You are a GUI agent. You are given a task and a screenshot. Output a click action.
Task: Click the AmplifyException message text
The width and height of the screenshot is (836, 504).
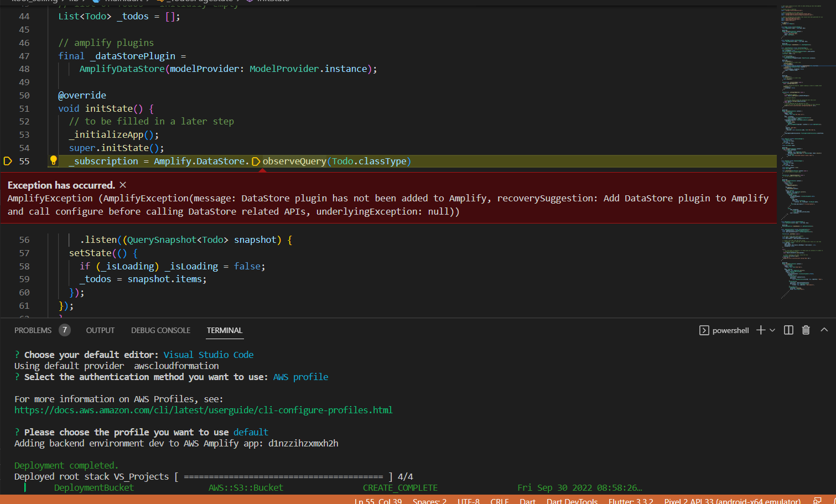pyautogui.click(x=388, y=205)
